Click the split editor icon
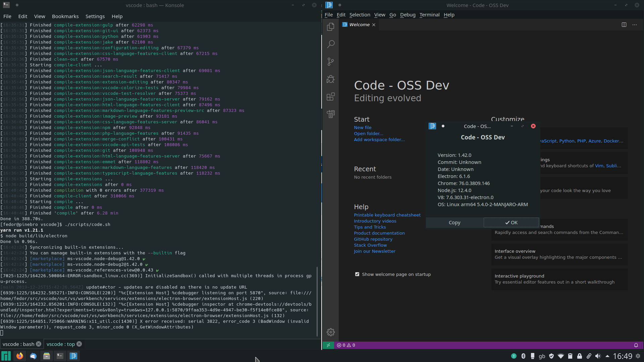Image resolution: width=644 pixels, height=362 pixels. [x=624, y=25]
